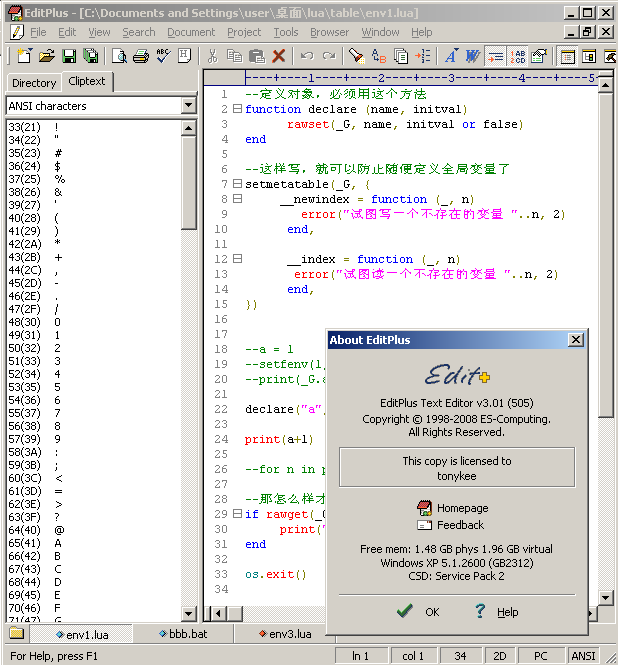
Task: Click the Open file folder icon
Action: click(x=47, y=56)
